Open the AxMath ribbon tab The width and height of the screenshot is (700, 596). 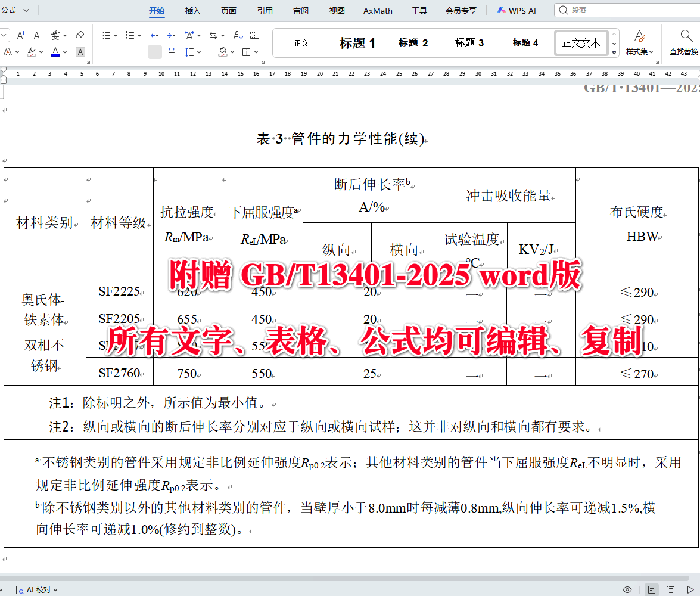(377, 10)
